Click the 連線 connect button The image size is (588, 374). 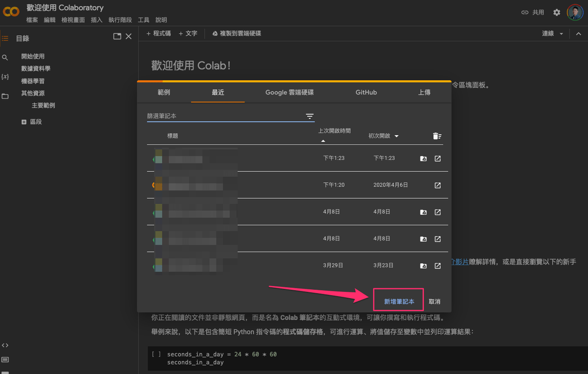click(548, 34)
